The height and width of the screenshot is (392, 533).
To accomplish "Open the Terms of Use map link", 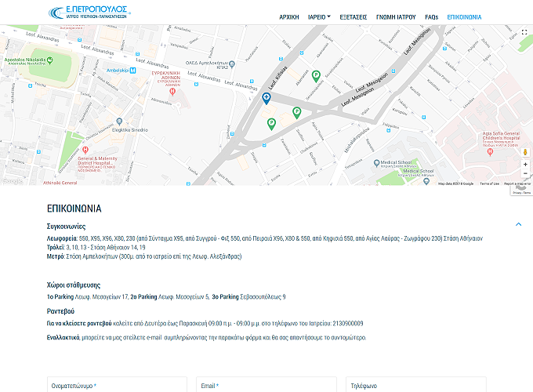I will point(489,183).
